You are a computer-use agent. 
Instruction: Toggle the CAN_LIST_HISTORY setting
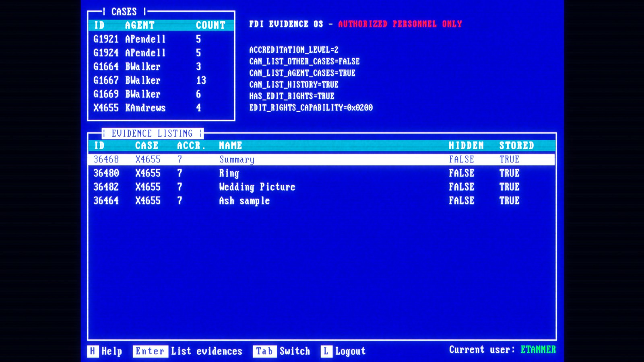pyautogui.click(x=294, y=84)
